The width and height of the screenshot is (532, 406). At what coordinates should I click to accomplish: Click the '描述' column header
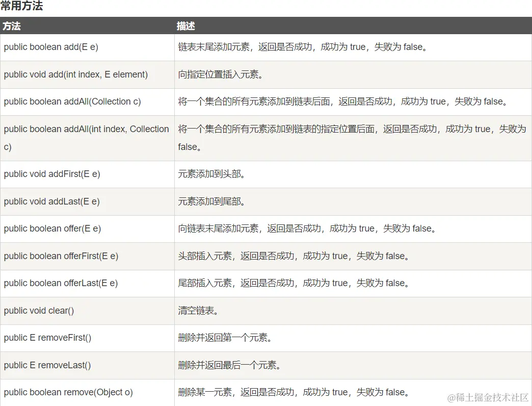pyautogui.click(x=185, y=26)
